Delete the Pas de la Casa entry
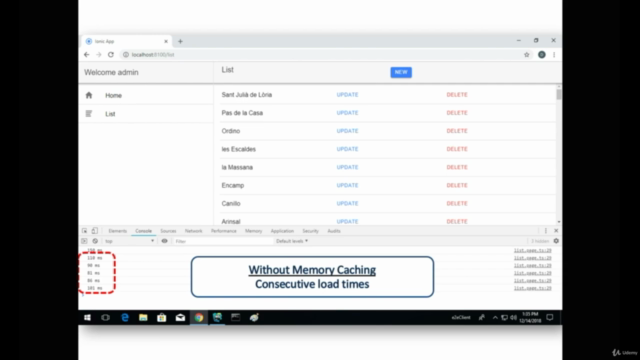The height and width of the screenshot is (360, 640). 457,113
